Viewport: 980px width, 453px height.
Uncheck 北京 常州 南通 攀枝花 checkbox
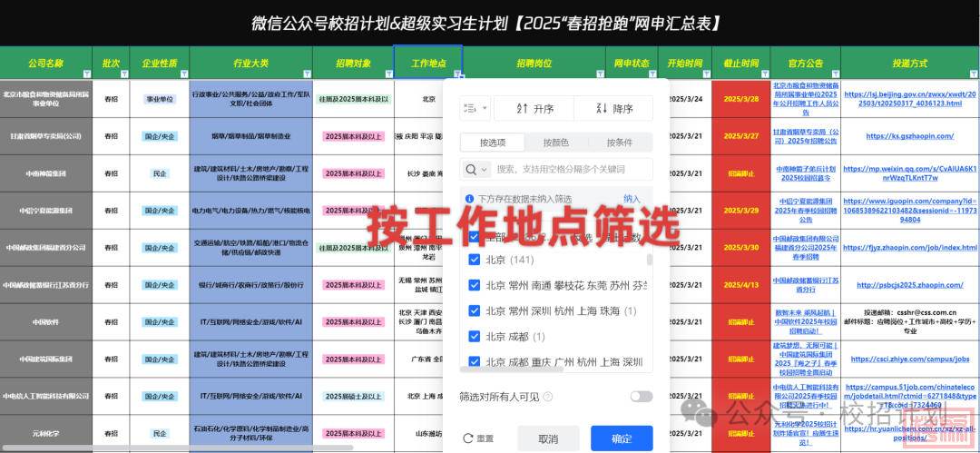tap(474, 285)
